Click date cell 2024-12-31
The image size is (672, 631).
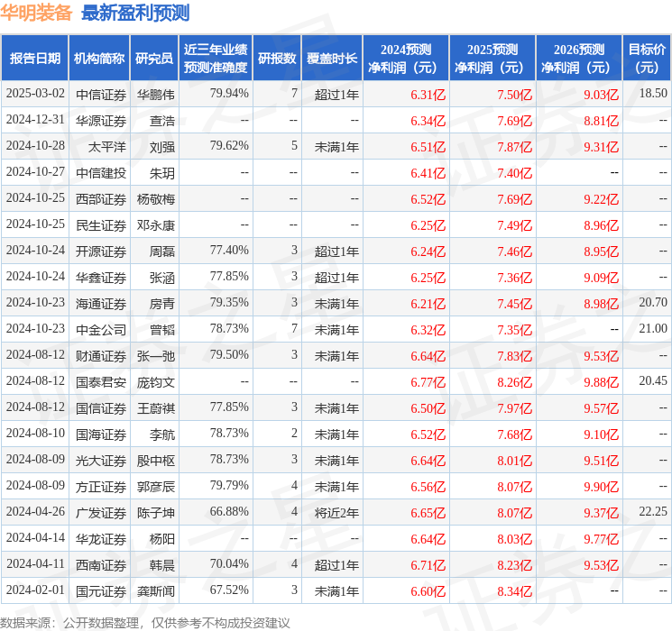35,120
